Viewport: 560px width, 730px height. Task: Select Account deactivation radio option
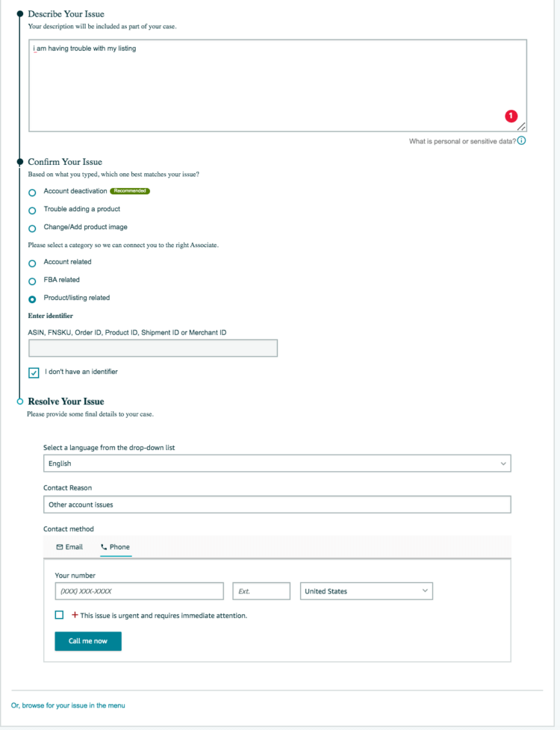(x=32, y=193)
